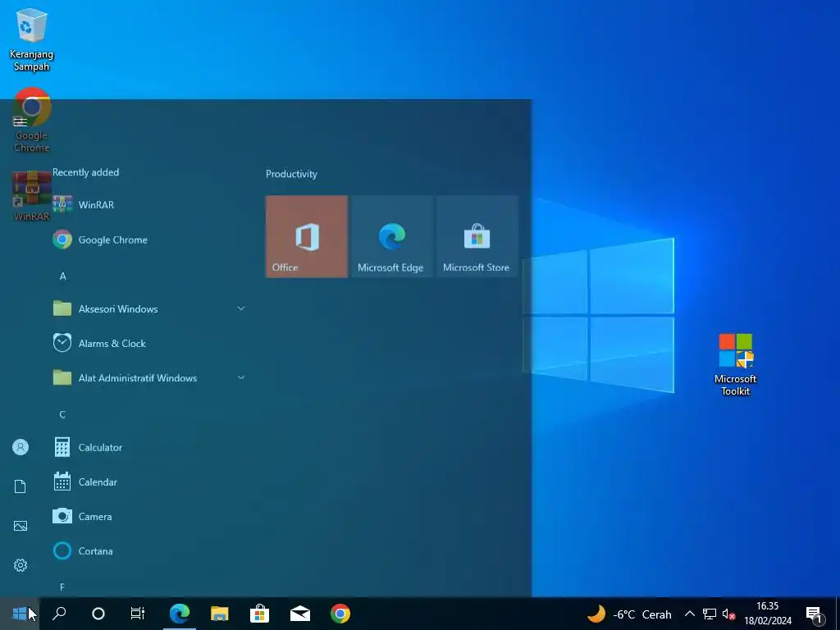Viewport: 840px width, 630px height.
Task: Open Task View on taskbar
Action: point(138,614)
